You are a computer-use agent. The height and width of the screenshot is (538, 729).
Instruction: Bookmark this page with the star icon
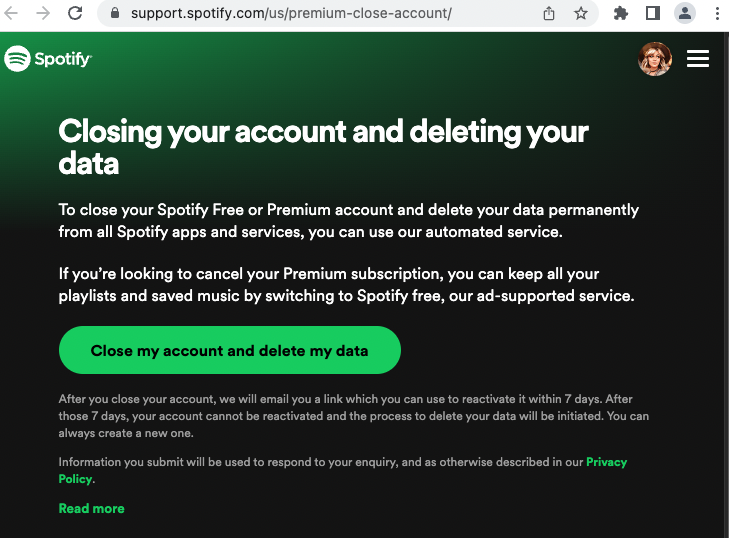[581, 14]
